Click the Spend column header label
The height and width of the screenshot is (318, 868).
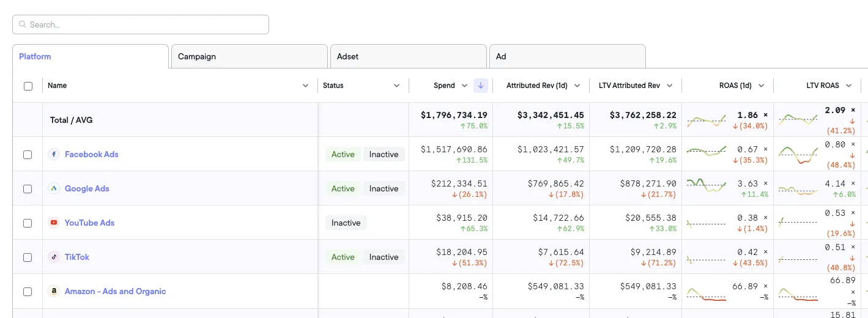pos(444,86)
